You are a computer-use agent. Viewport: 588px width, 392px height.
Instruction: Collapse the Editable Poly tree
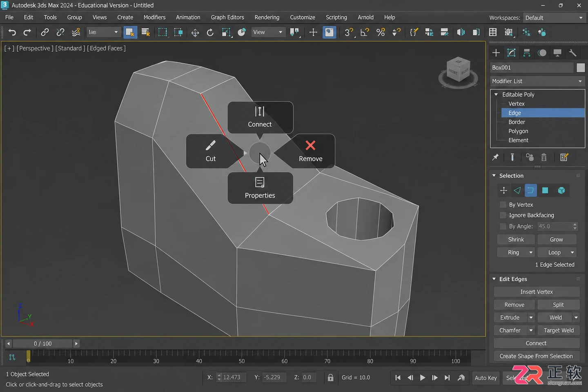coord(496,94)
